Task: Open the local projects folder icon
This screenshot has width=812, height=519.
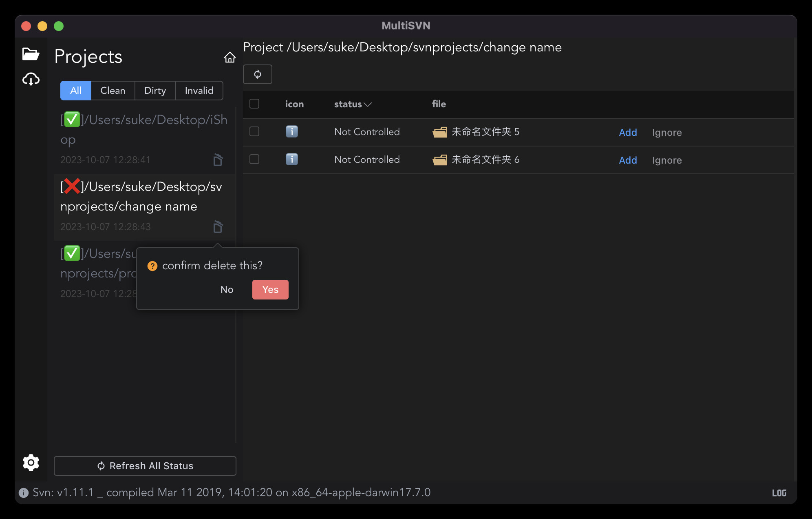Action: [x=31, y=54]
